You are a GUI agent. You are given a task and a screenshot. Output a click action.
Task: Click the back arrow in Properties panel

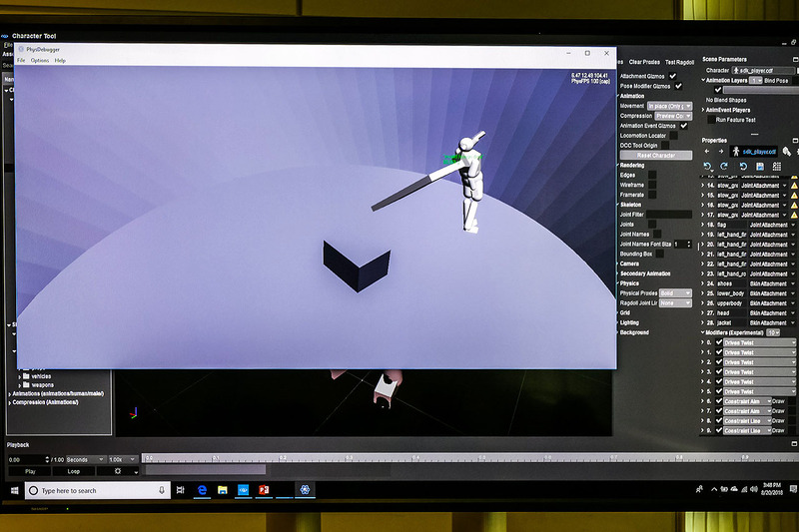pyautogui.click(x=707, y=151)
